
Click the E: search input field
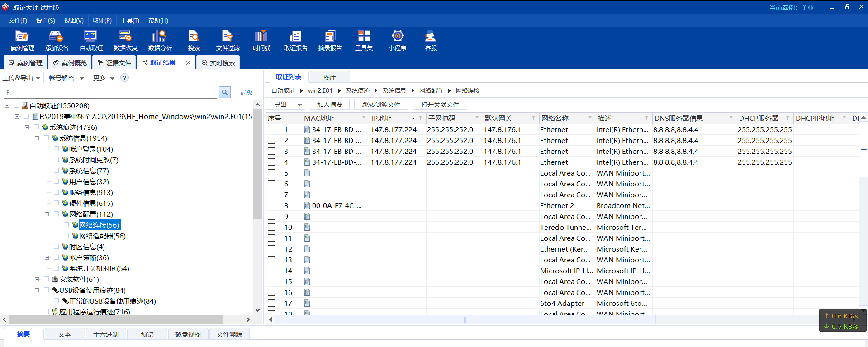[x=110, y=93]
